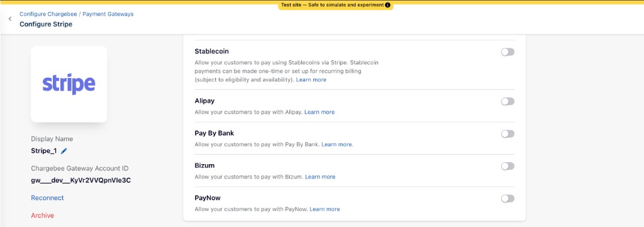Click the Configure Stripe page title

46,25
